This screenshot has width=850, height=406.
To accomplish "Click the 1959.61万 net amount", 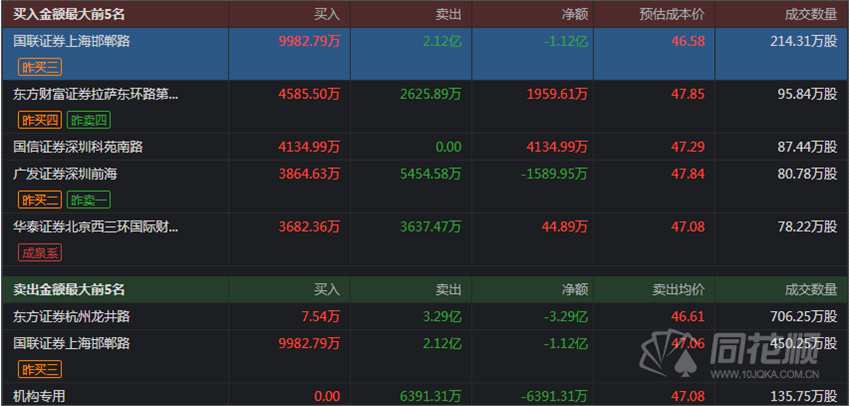I will click(x=557, y=94).
